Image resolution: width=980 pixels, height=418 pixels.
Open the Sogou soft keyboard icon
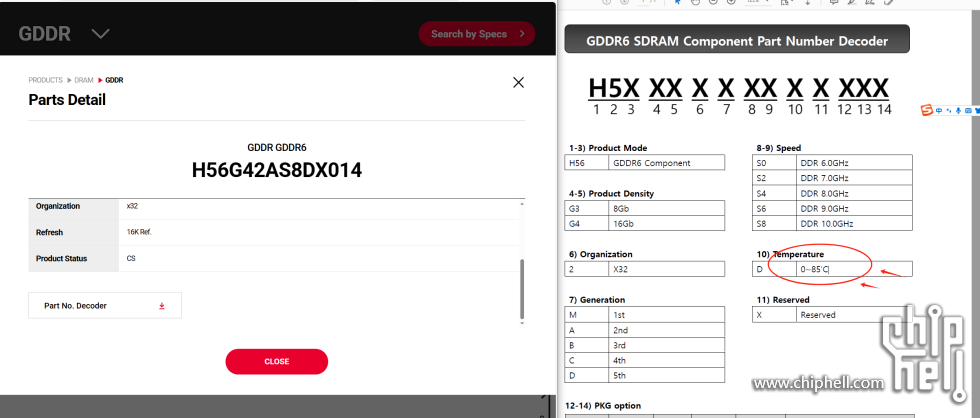[x=968, y=111]
